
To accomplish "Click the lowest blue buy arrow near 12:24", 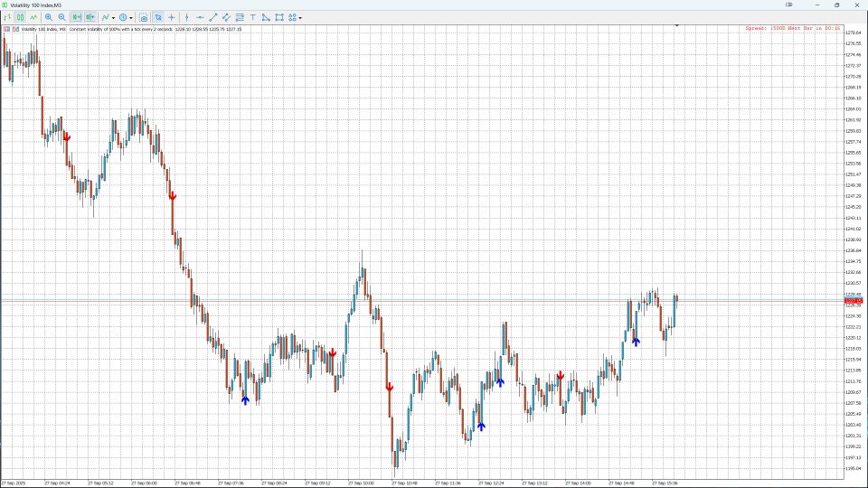I will 481,426.
